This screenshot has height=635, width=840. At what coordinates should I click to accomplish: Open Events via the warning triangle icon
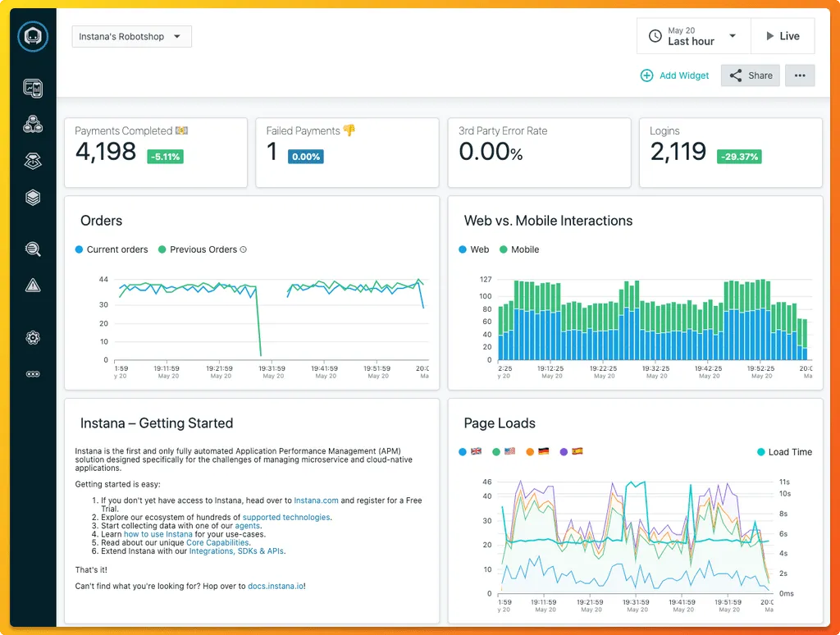coord(33,285)
